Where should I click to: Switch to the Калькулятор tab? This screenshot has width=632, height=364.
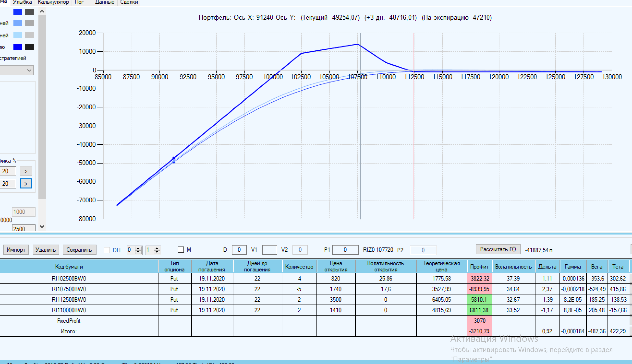coord(53,2)
